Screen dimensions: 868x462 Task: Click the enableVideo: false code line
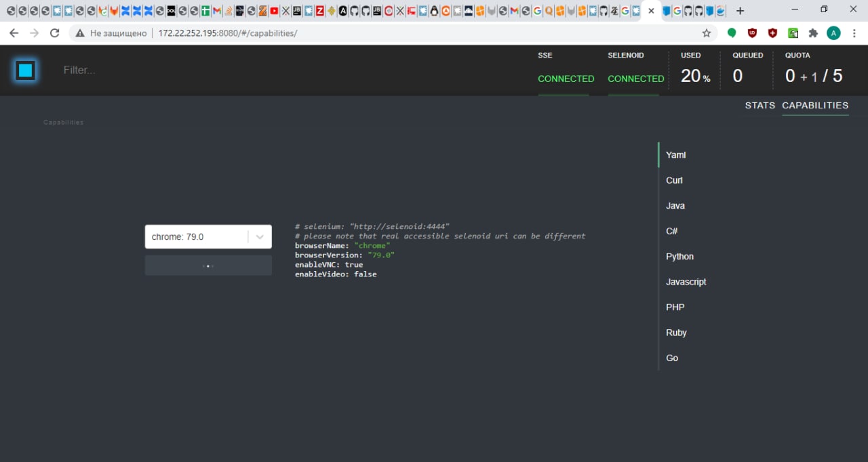[336, 274]
